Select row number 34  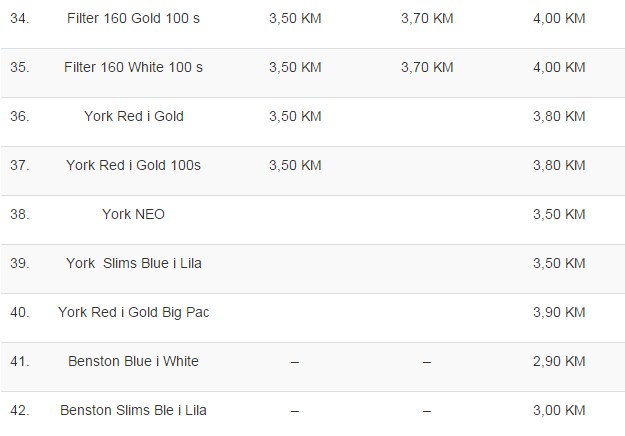19,18
